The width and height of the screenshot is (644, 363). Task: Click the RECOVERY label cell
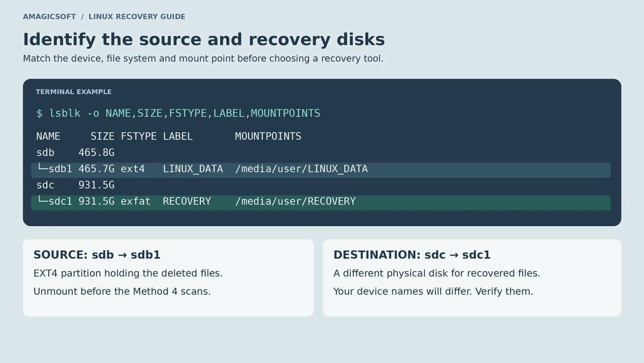point(187,202)
